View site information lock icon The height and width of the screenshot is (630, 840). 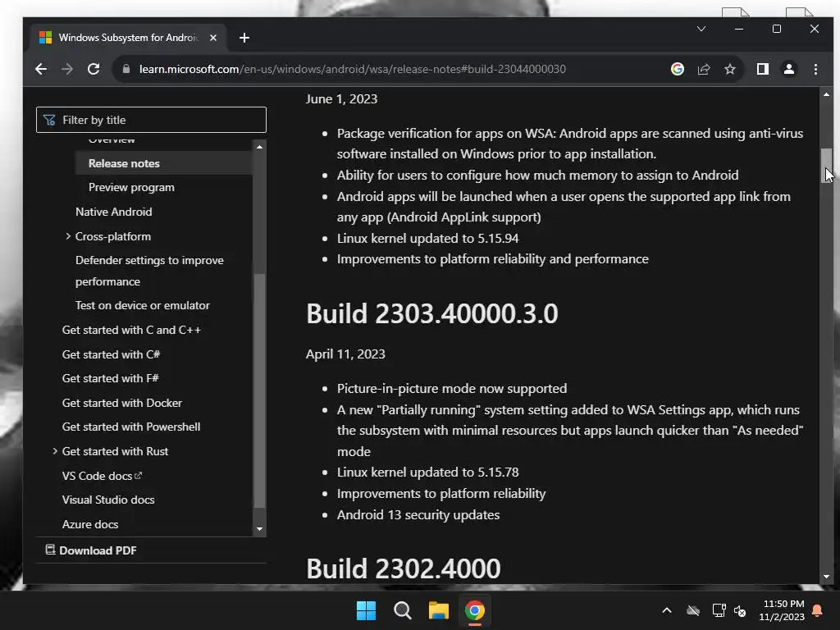(126, 69)
